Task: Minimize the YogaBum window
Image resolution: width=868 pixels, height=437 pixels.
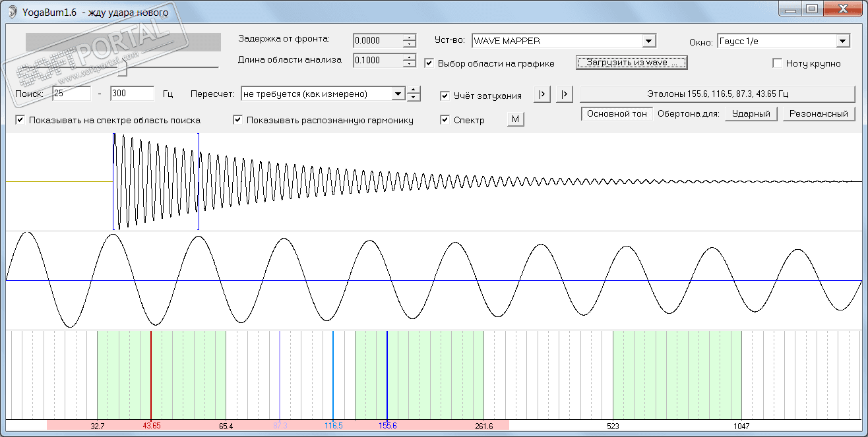Action: point(791,9)
